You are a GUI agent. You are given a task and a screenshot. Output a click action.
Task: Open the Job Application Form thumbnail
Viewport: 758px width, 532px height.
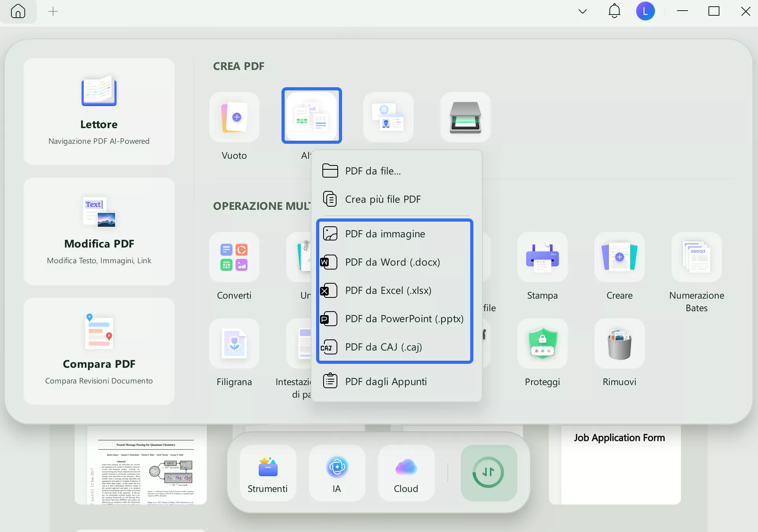tap(619, 464)
